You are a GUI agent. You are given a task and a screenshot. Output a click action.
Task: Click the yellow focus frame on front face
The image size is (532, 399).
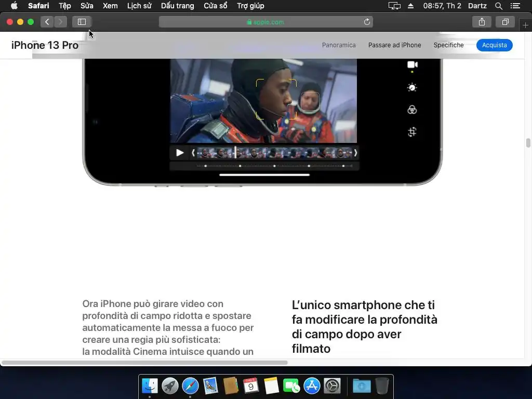coord(276,99)
